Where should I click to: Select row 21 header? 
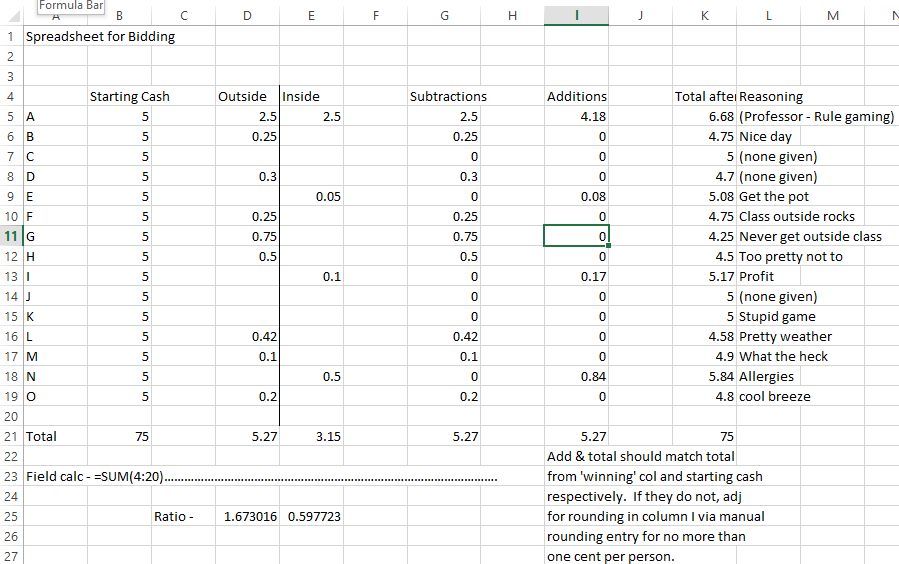[11, 437]
